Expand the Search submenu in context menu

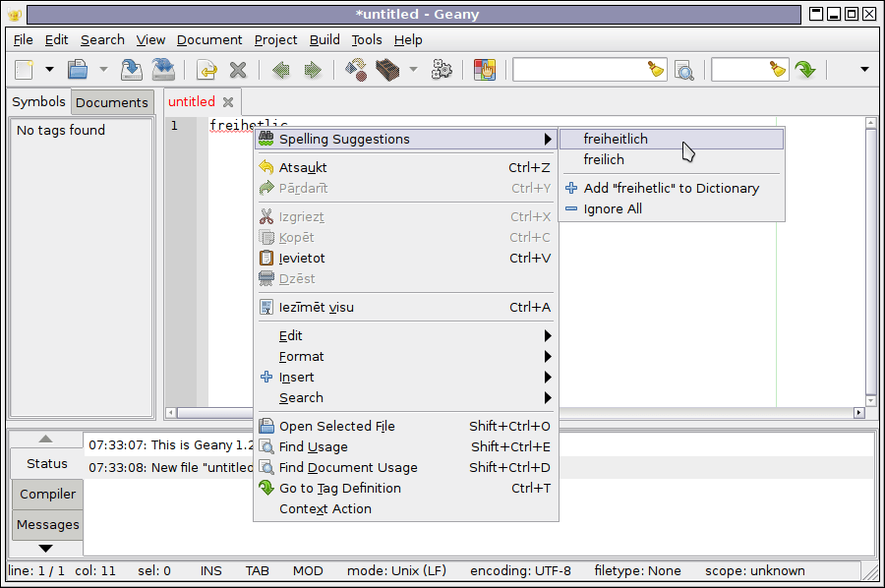tap(406, 398)
